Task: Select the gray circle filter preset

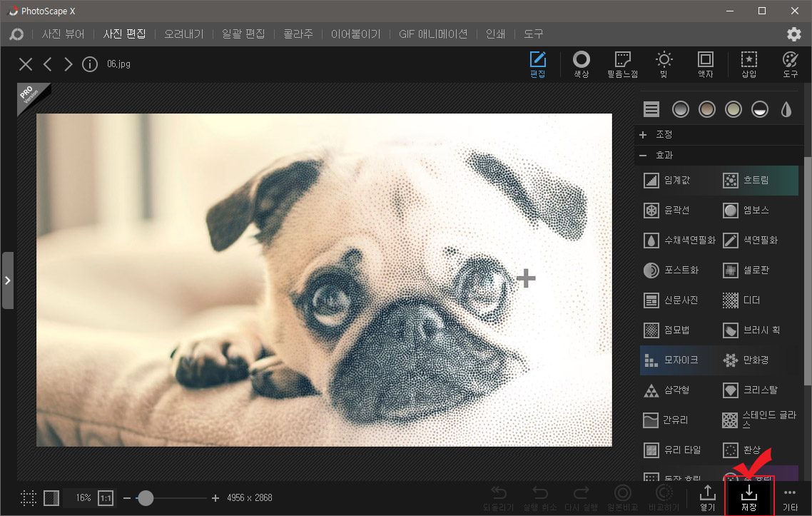Action: (x=681, y=109)
